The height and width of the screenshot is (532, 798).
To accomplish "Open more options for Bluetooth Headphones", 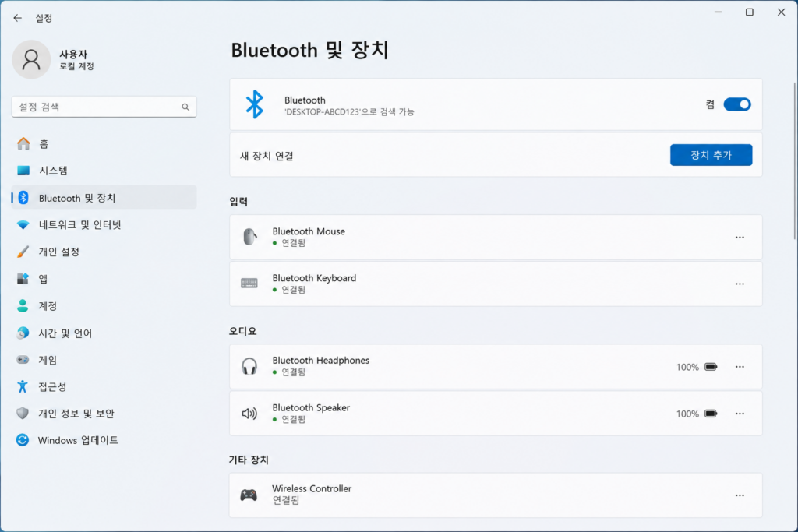I will 740,367.
